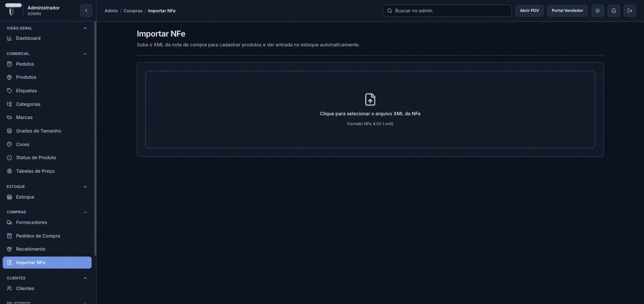
Task: Open the Dashboard chart icon in sidebar
Action: [x=9, y=38]
